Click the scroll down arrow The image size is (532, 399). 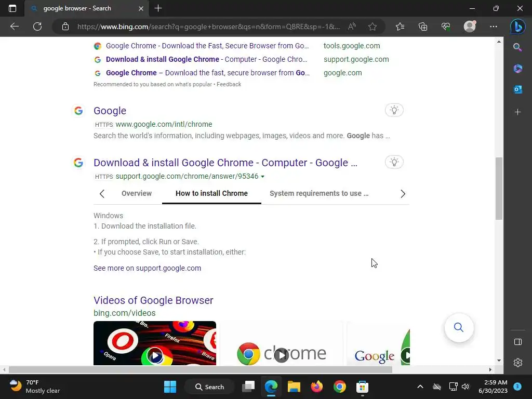(499, 361)
